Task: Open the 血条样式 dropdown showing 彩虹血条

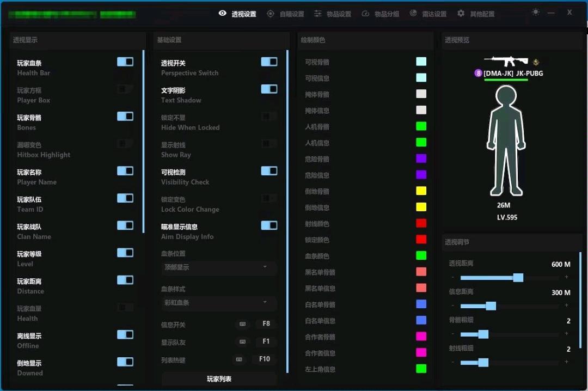Action: click(219, 302)
